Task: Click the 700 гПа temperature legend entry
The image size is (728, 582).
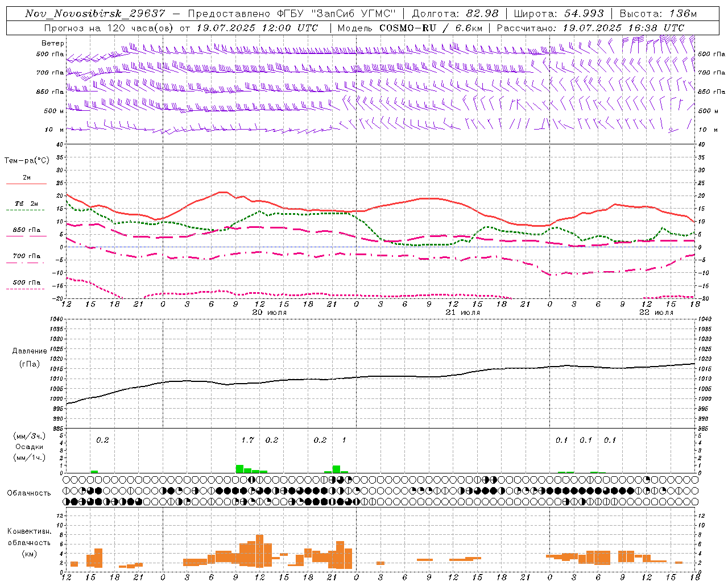Action: pos(27,256)
